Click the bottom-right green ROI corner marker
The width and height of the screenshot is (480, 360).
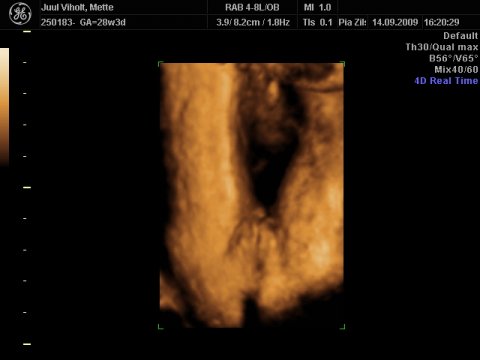pyautogui.click(x=342, y=327)
